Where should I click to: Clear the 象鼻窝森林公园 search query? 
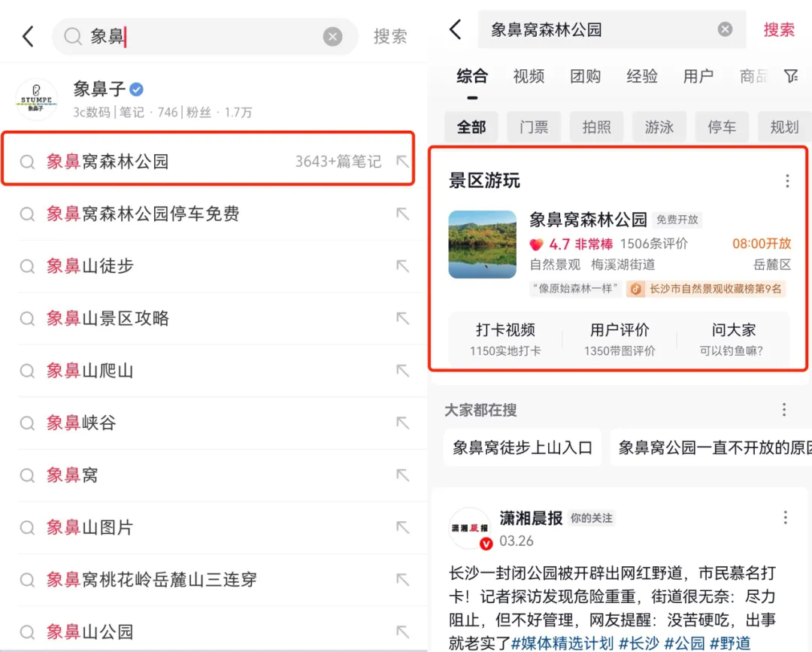click(725, 29)
